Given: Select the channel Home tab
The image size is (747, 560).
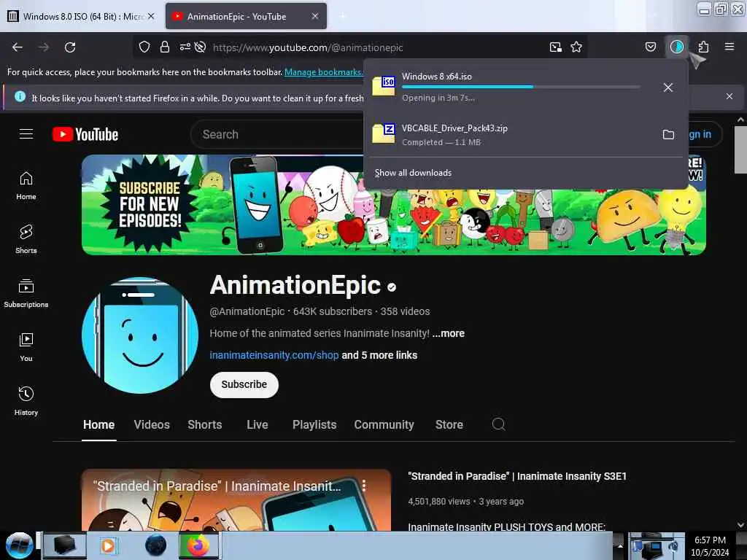Looking at the screenshot, I should click(x=99, y=425).
